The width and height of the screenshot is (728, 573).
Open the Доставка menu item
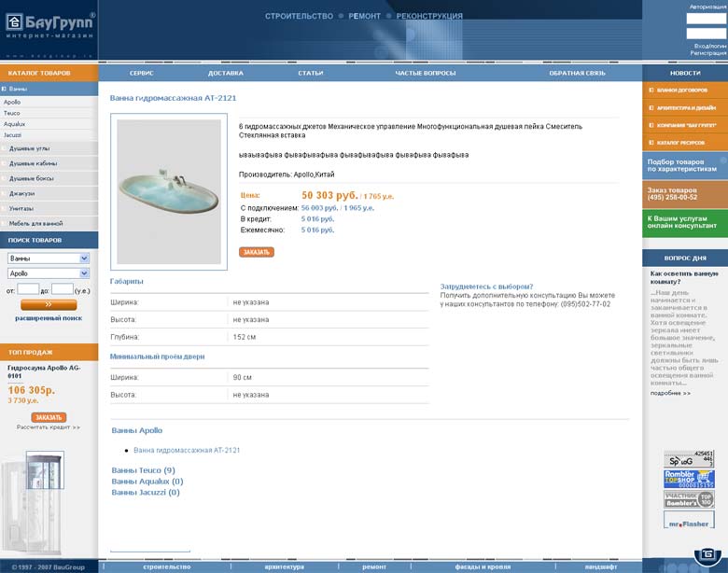click(226, 73)
